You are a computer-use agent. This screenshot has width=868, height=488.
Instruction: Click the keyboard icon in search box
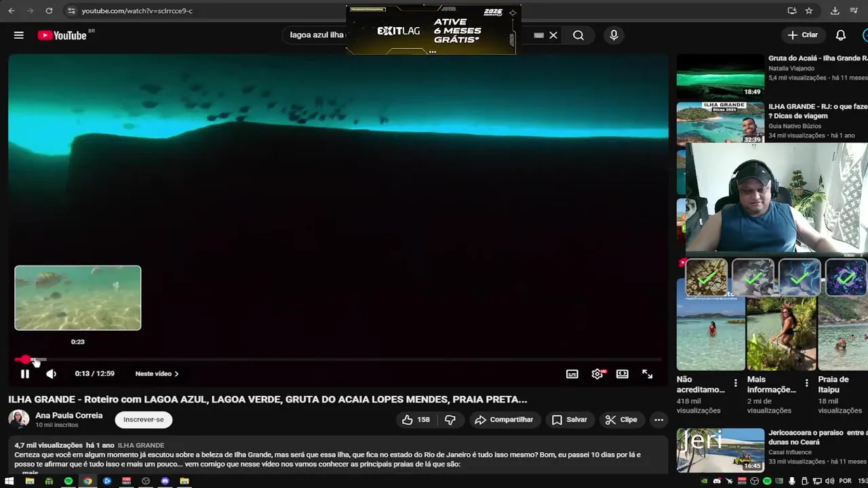[539, 35]
